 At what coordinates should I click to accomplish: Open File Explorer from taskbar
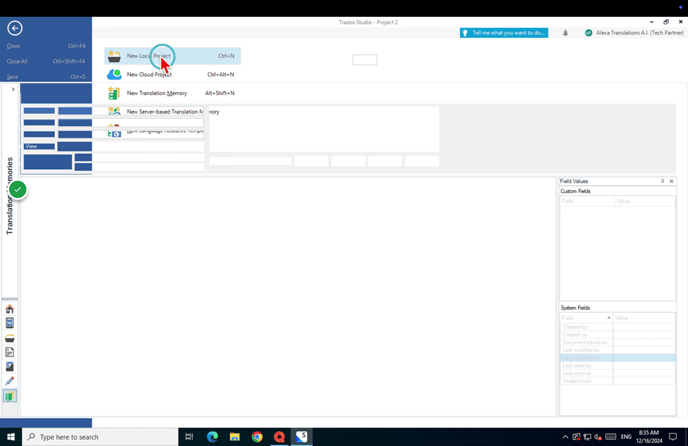235,437
